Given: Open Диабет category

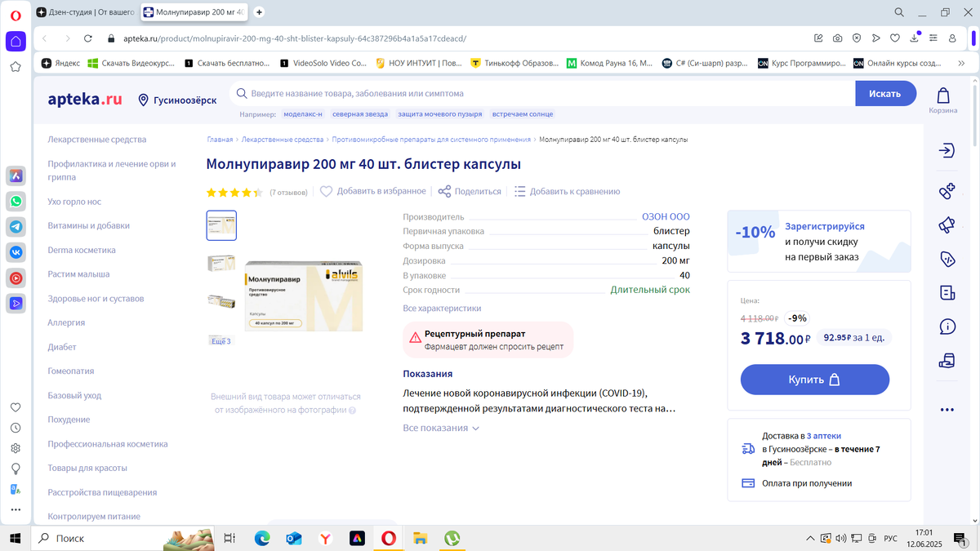Looking at the screenshot, I should coord(62,347).
